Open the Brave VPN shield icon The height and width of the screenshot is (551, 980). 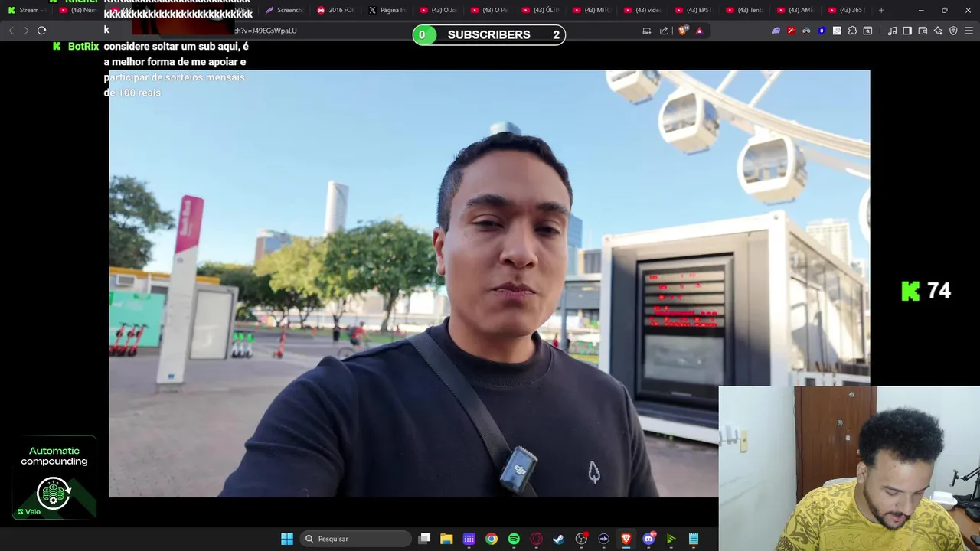click(x=953, y=31)
